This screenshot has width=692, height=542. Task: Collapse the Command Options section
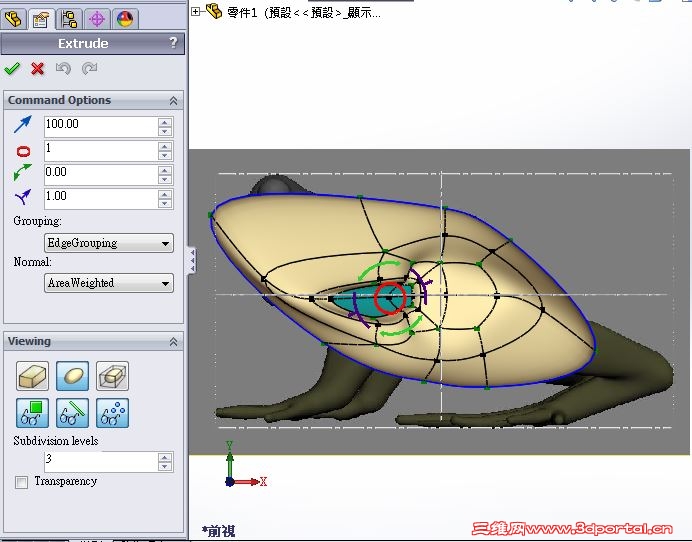(173, 101)
